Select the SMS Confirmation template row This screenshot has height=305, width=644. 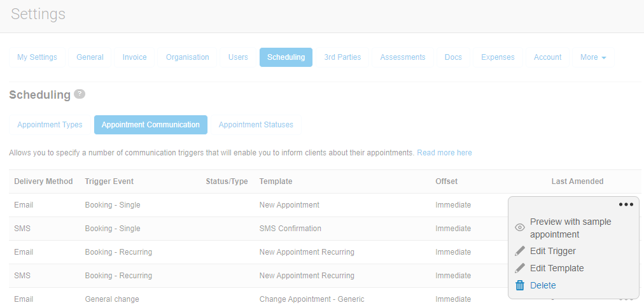tap(290, 229)
